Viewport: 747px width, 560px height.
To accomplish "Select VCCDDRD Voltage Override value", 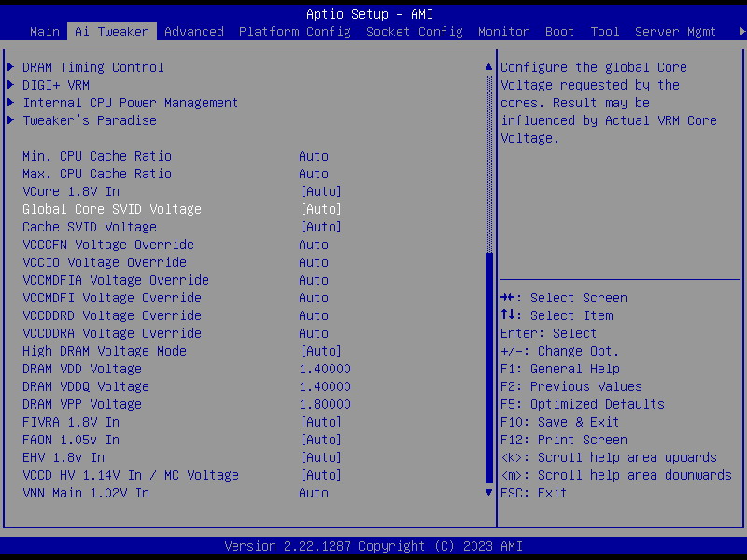I will (x=314, y=315).
